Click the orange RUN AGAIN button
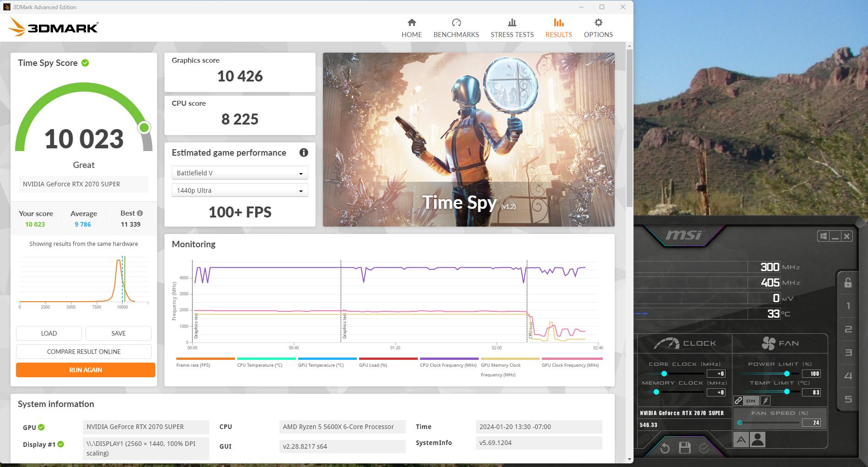Image resolution: width=868 pixels, height=467 pixels. point(86,370)
